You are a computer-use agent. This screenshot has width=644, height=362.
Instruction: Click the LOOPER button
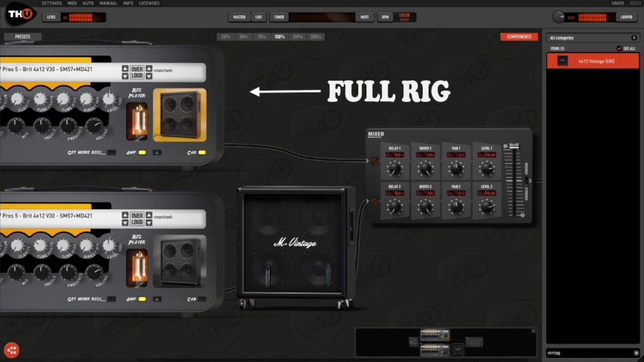click(x=626, y=17)
